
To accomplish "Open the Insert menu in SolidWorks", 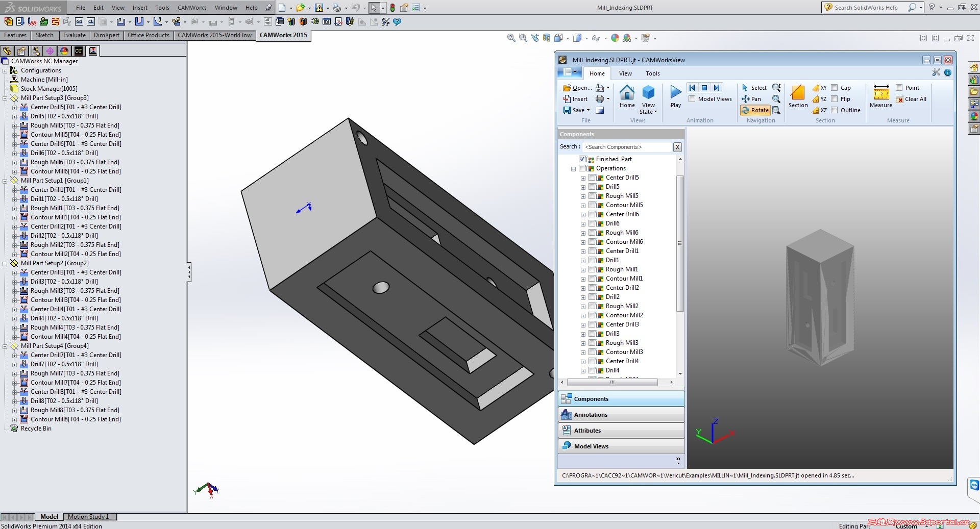I will 140,8.
